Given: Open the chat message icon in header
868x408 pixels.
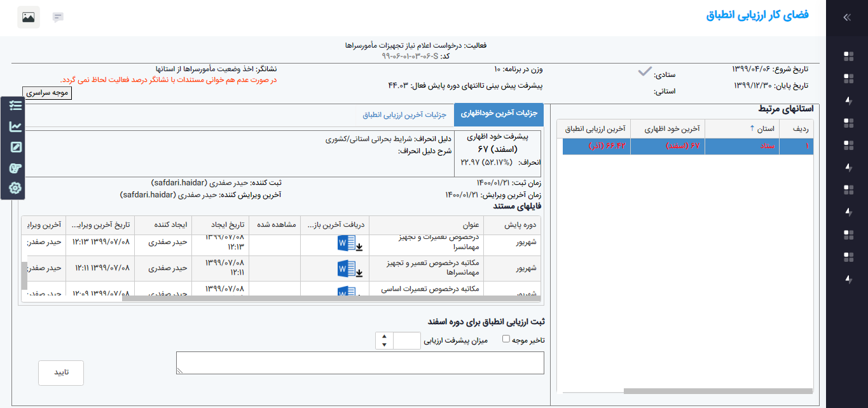Looking at the screenshot, I should pos(59,17).
